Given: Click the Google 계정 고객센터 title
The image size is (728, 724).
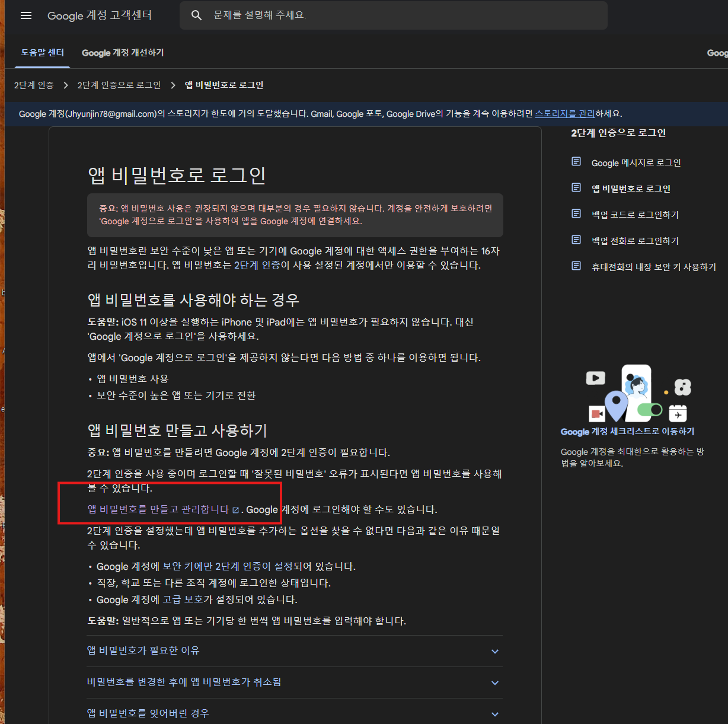Looking at the screenshot, I should (x=100, y=16).
